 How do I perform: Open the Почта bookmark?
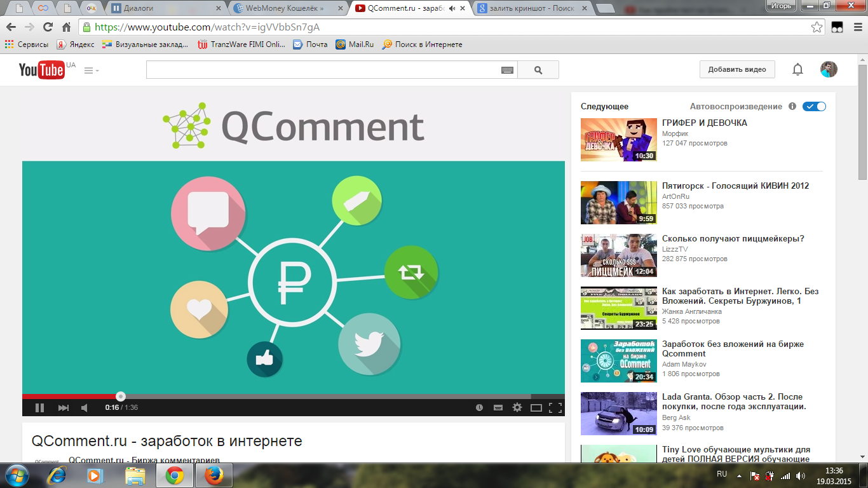pos(310,44)
